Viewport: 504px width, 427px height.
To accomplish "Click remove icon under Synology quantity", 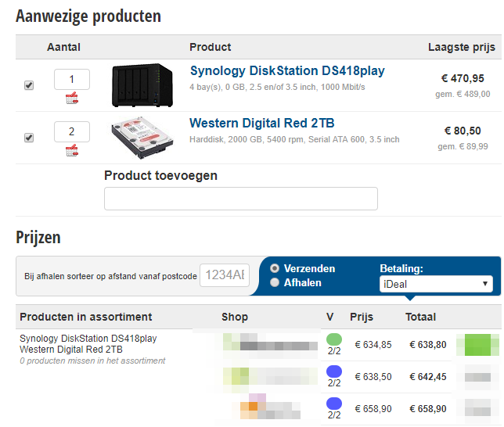I will [72, 98].
